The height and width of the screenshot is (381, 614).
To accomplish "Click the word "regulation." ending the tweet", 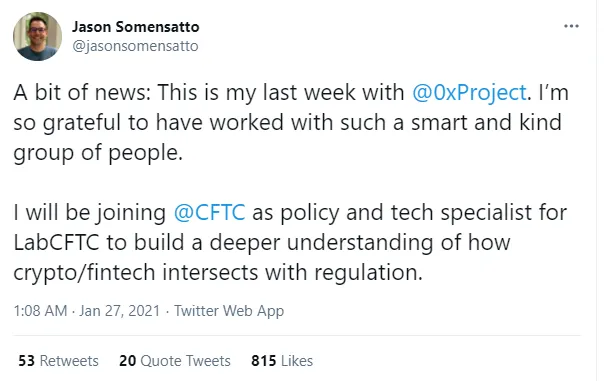I will (x=368, y=273).
